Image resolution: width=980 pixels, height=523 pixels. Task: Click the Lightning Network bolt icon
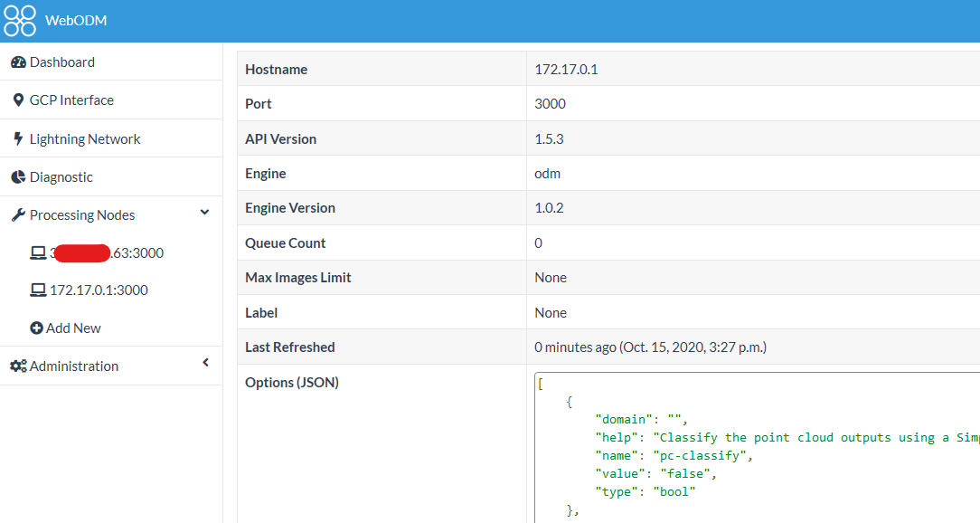pos(18,138)
